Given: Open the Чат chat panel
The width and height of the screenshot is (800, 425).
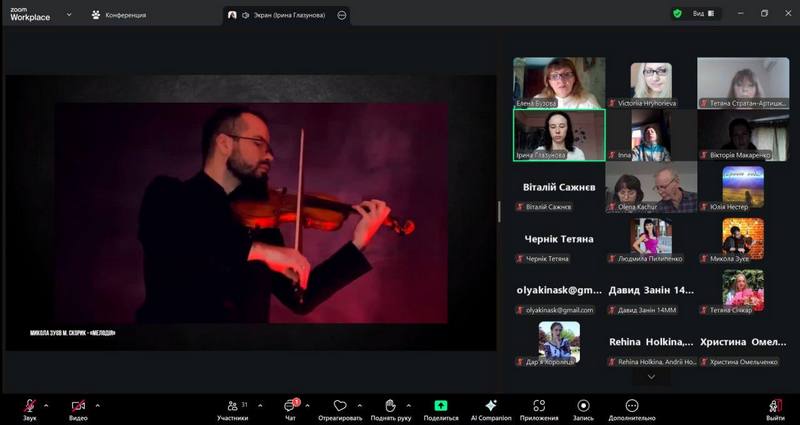Looking at the screenshot, I should point(289,407).
